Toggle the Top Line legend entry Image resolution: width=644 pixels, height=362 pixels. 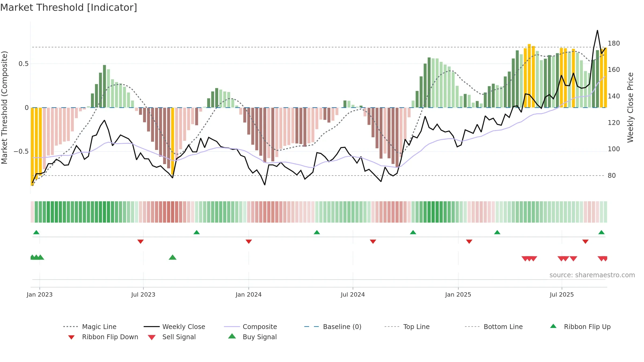pos(407,327)
